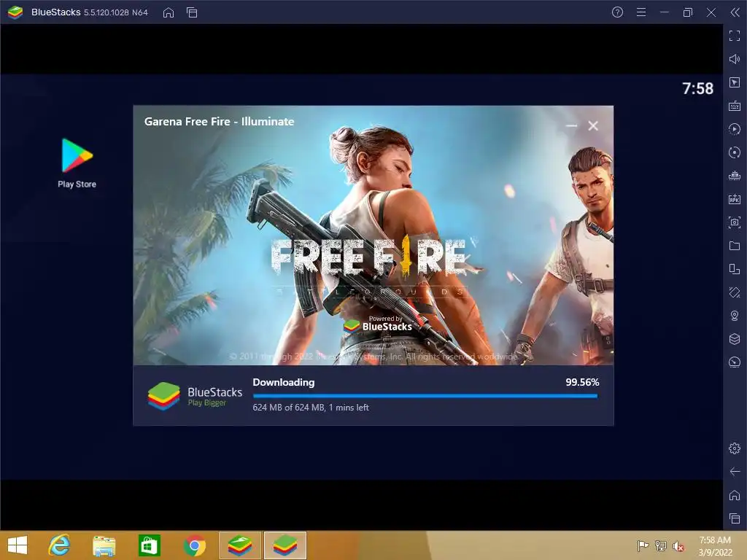Switch to second BlueStacks installer taskbar button
747x560 pixels.
pyautogui.click(x=285, y=545)
